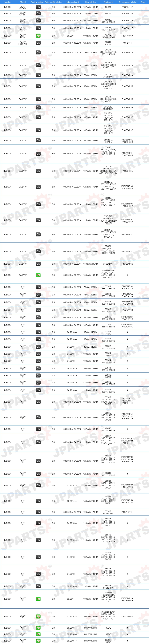Viewport: 149px width, 644px height.
Task: Click the ON icon in the 70C15, 72C15 row
Action: [38, 540]
